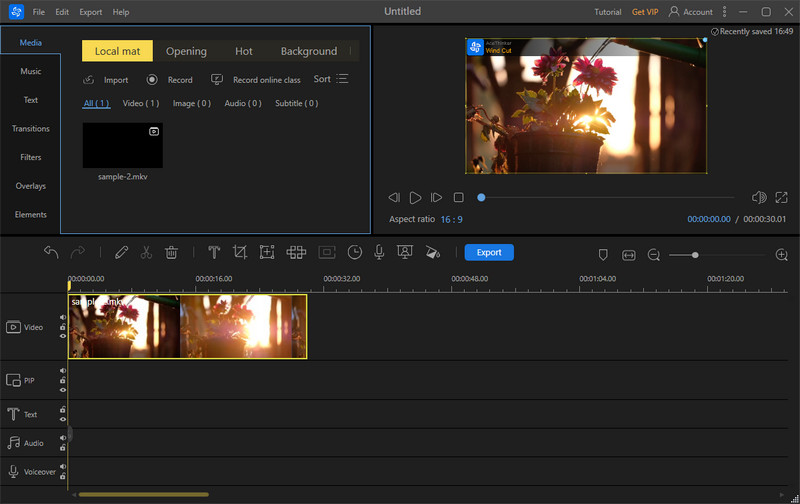
Task: Zoom out the timeline
Action: 654,255
